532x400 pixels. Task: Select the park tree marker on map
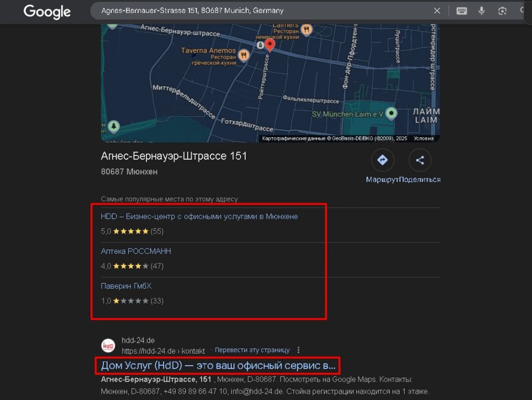click(114, 126)
